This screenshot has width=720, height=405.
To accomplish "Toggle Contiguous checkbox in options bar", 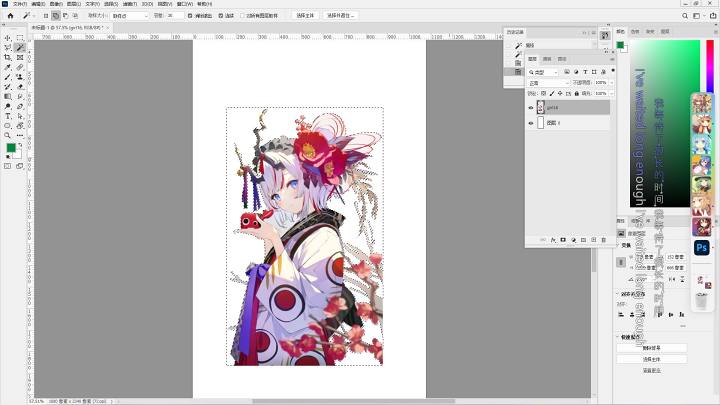I will pos(221,16).
